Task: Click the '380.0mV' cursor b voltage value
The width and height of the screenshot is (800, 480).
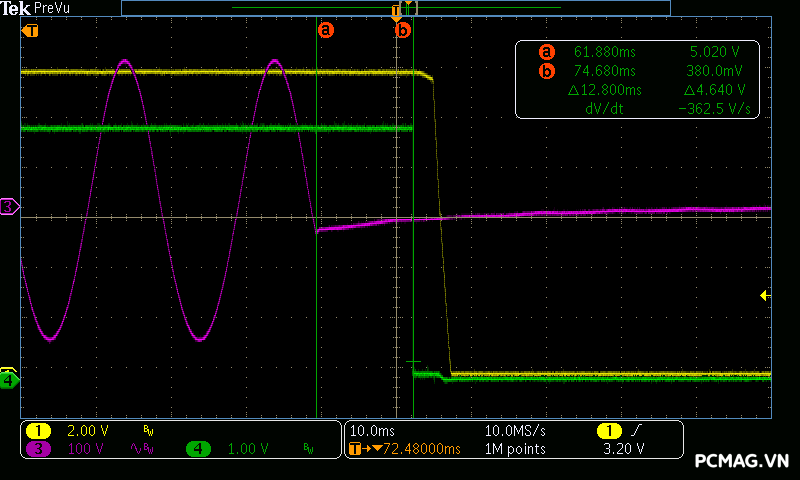Action: coord(714,71)
